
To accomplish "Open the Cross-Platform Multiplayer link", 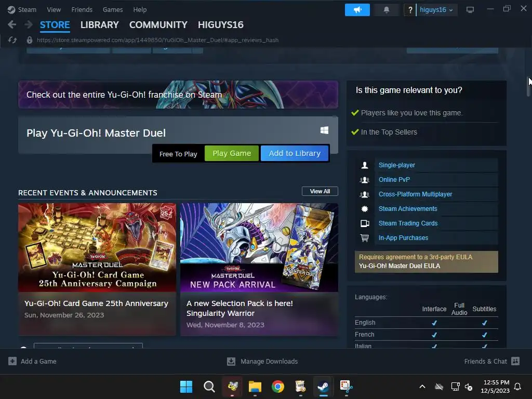I will click(x=415, y=194).
